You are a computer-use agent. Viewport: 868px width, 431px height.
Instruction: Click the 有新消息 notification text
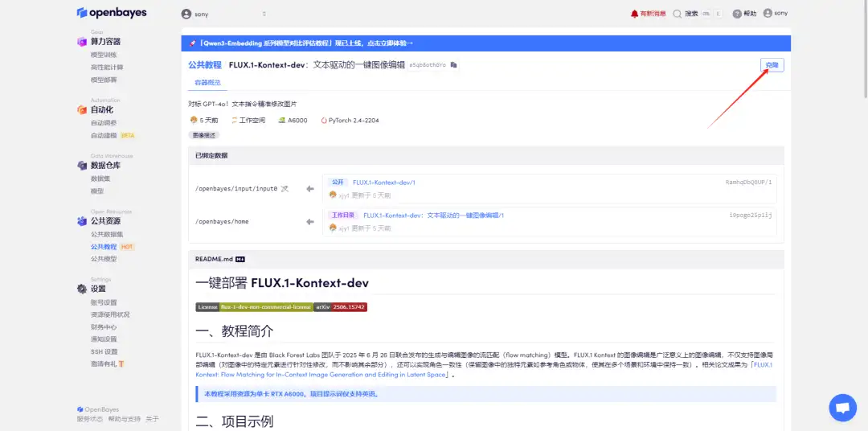click(x=653, y=14)
